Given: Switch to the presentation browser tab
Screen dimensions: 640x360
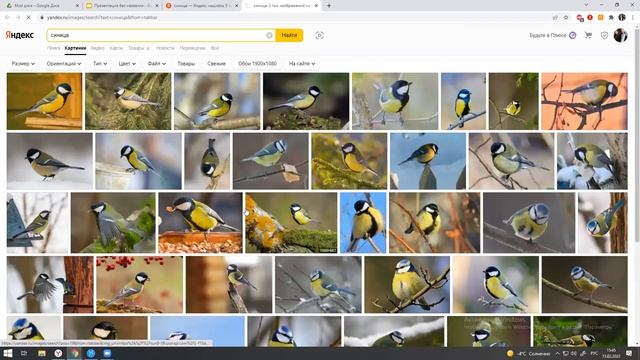Looking at the screenshot, I should 122,6.
